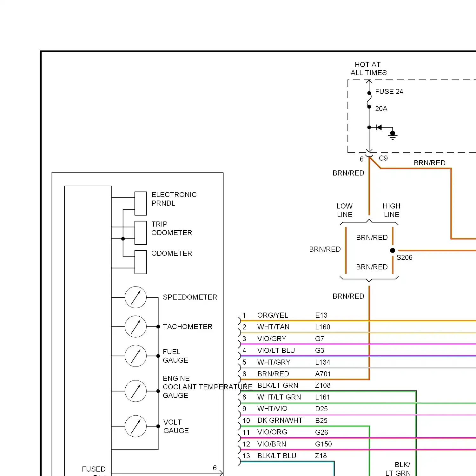Image resolution: width=476 pixels, height=476 pixels.
Task: Select the VIO/LT BLU wire color label
Action: pos(276,350)
